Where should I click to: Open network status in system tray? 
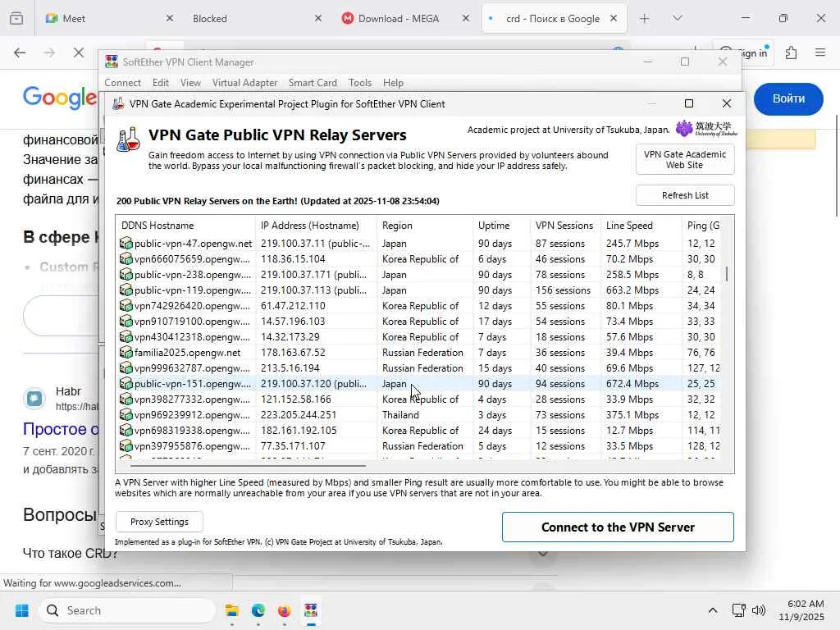[x=739, y=610]
